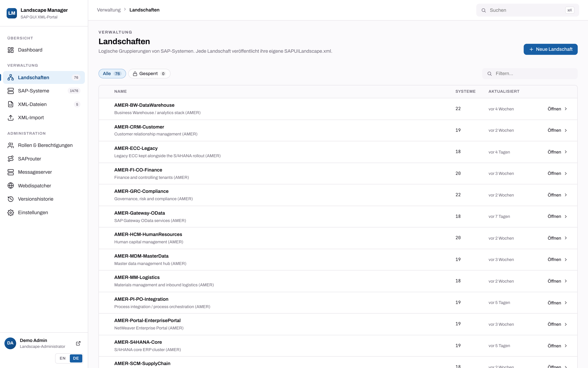
Task: Click chevron for AMER-MDM-MasterData row
Action: [x=566, y=260]
